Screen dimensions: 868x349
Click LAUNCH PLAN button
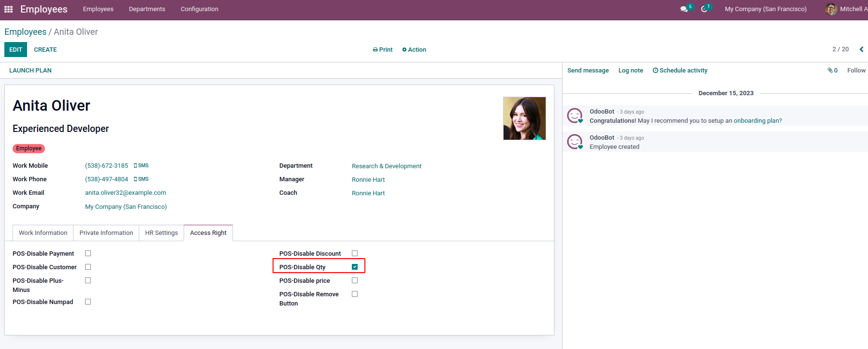coord(30,71)
